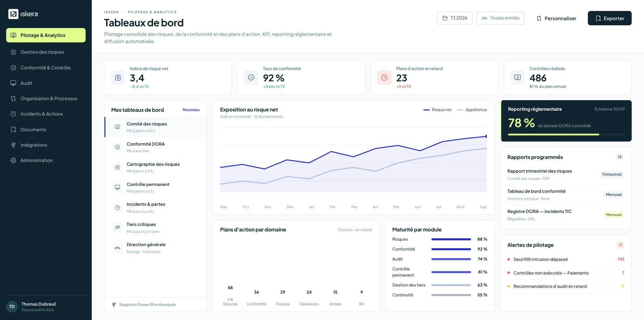Click the Échéance 30/09 label
The image size is (644, 320).
609,109
